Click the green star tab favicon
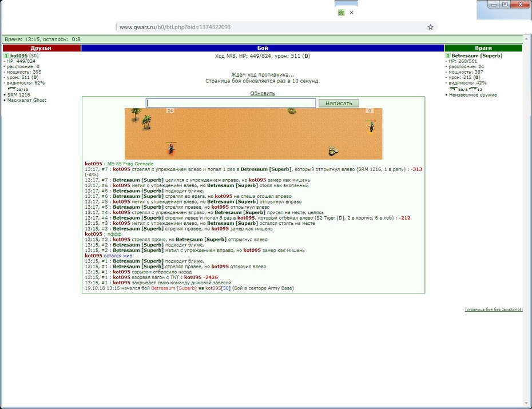Screen dimensions: 532x409 pos(341,13)
